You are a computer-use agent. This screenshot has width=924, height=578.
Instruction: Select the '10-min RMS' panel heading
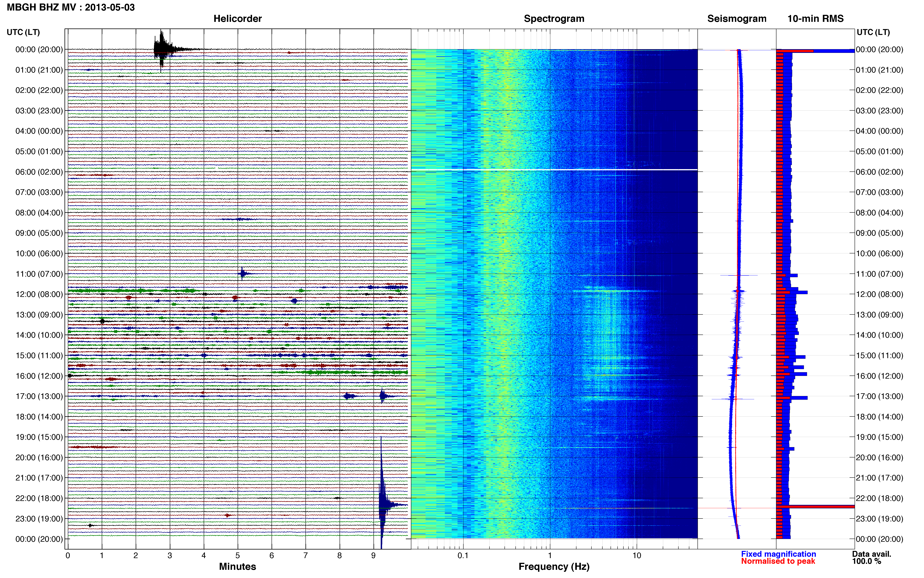point(816,19)
